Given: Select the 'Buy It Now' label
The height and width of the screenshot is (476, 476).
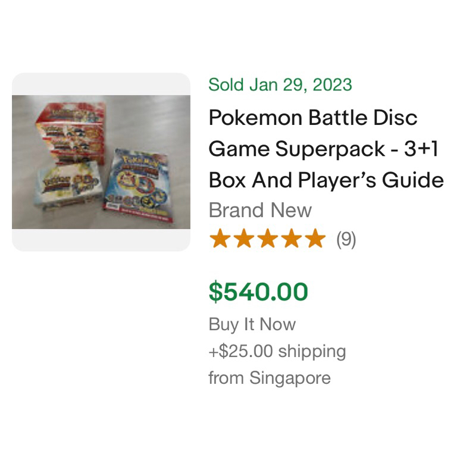Looking at the screenshot, I should (252, 324).
